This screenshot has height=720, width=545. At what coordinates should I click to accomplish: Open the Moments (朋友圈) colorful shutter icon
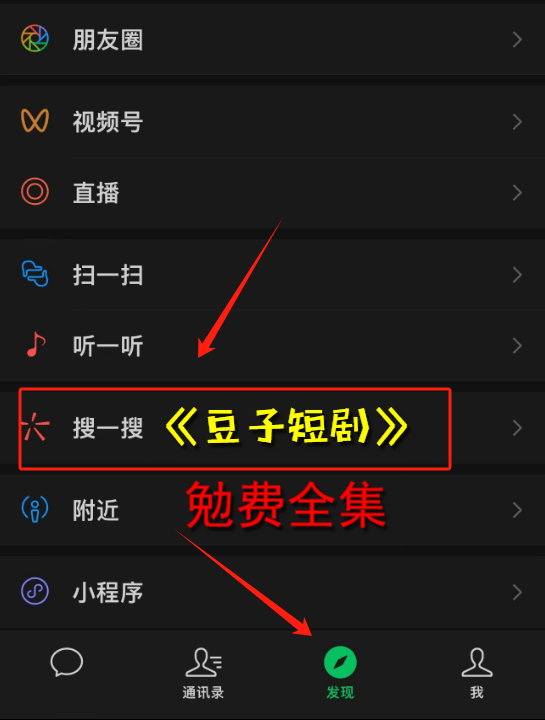coord(35,39)
